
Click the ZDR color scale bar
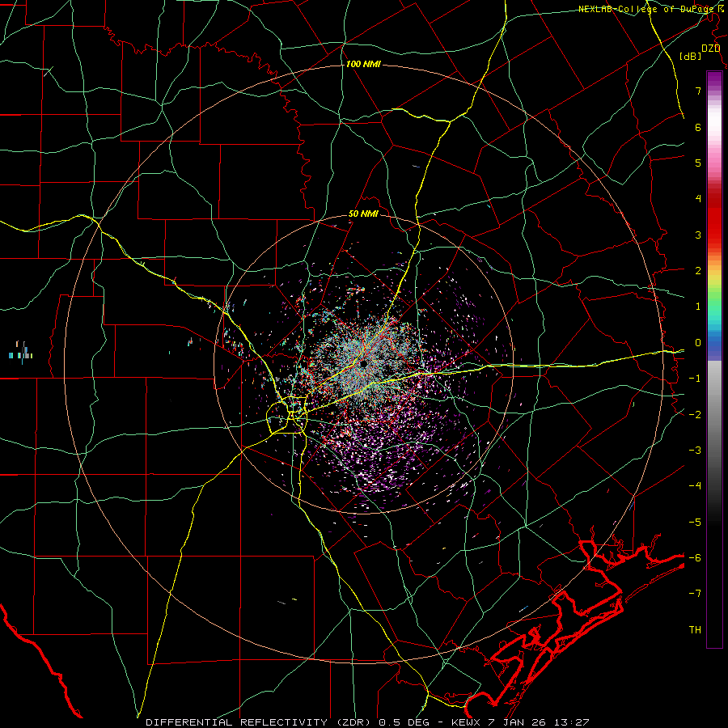point(714,359)
